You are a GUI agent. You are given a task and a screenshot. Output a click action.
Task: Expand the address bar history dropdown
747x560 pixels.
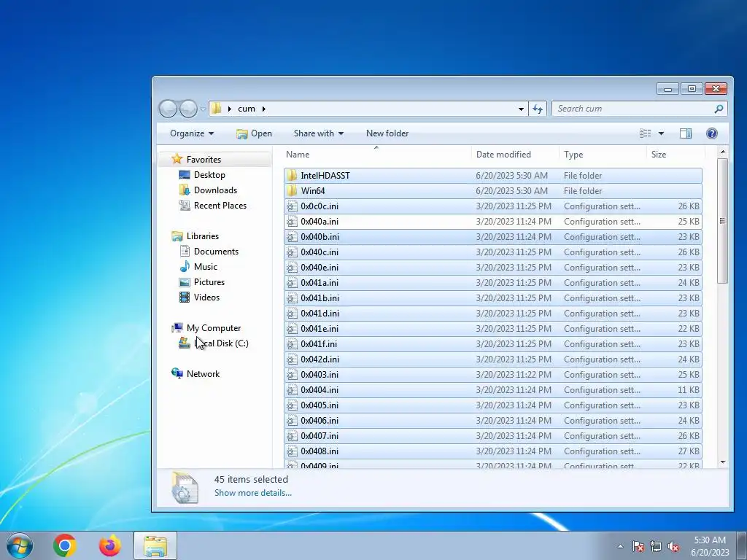pos(521,109)
